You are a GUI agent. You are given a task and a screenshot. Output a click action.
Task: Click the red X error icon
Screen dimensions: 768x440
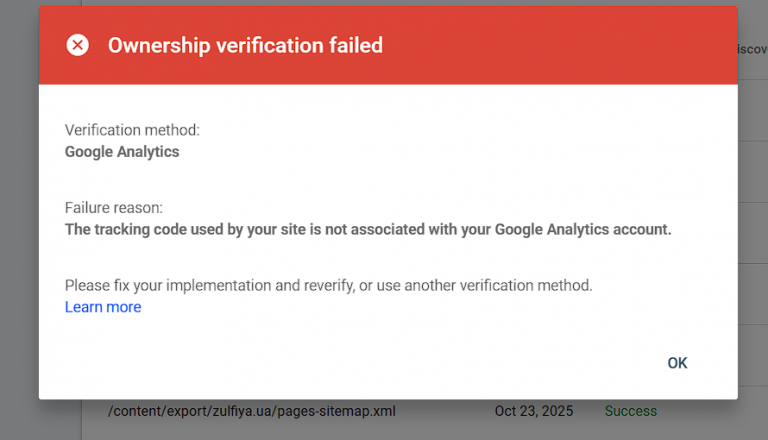tap(77, 45)
